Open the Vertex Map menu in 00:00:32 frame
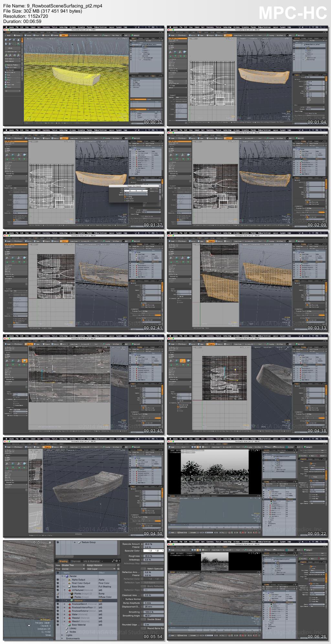The height and width of the screenshot is (644, 331). [x=63, y=27]
